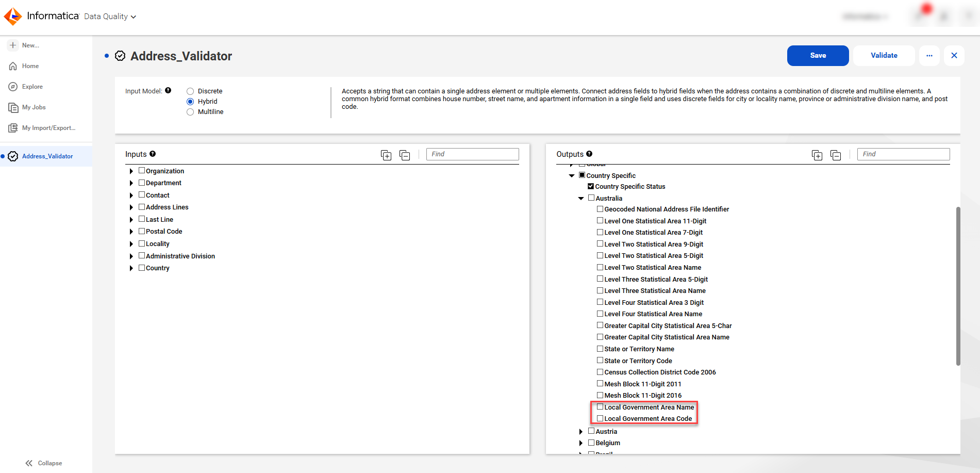Check the Postal Code input checkbox
This screenshot has height=473, width=980.
tap(142, 231)
